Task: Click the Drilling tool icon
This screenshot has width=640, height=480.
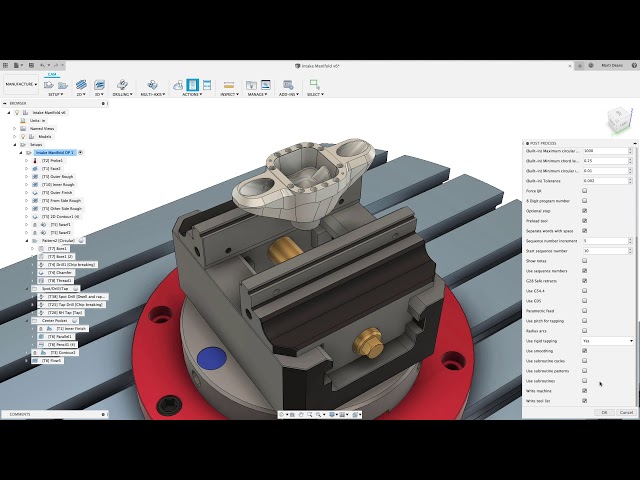Action: coord(122,85)
